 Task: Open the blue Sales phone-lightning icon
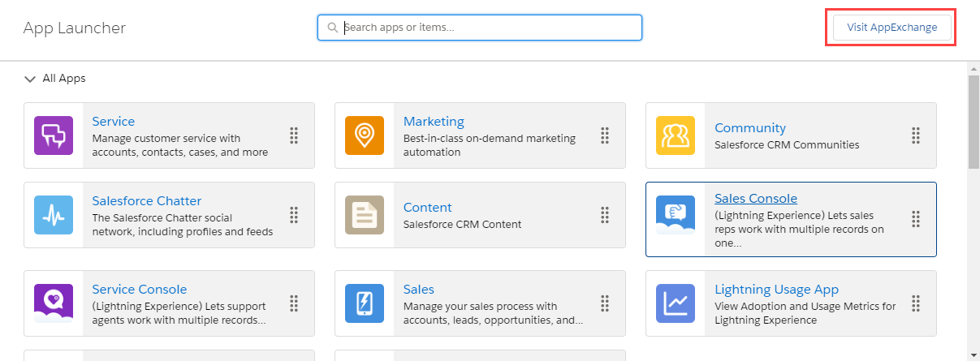click(x=365, y=303)
